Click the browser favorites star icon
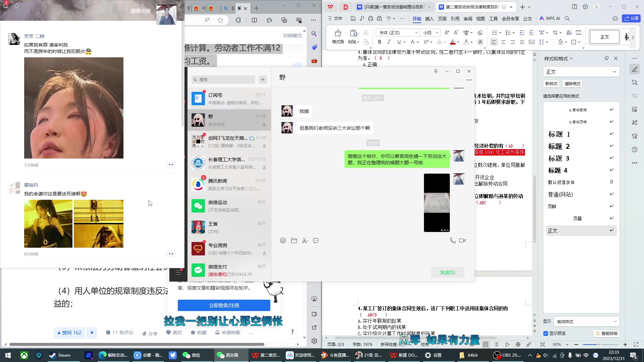644x362 pixels. (220, 20)
